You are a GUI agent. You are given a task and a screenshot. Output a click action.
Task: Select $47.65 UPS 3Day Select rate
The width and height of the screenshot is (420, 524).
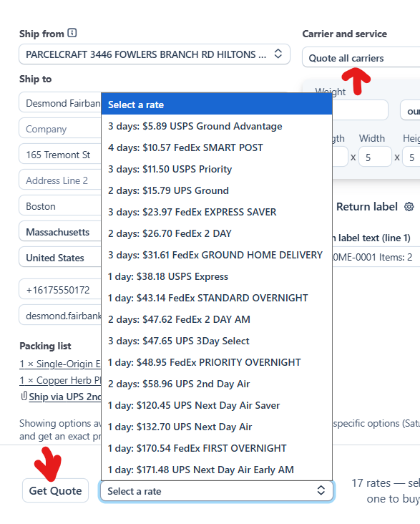click(217, 341)
